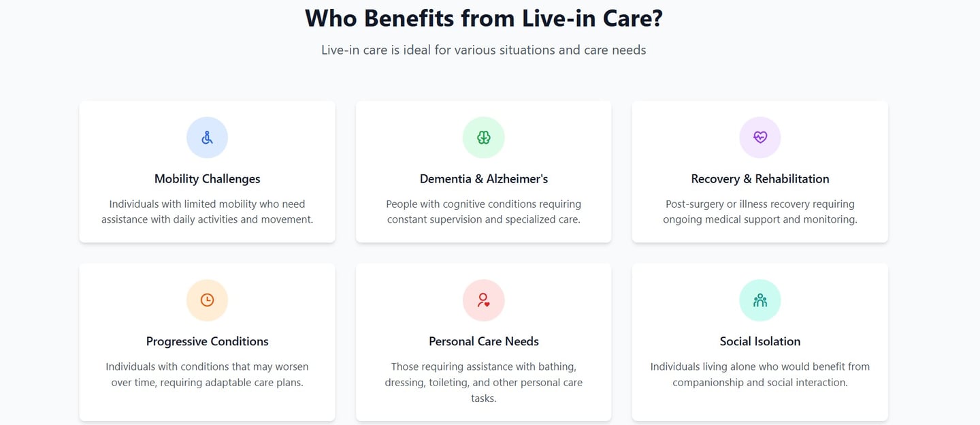Click the adaptable care plans description
Viewport: 980px width, 425px height.
pos(207,375)
